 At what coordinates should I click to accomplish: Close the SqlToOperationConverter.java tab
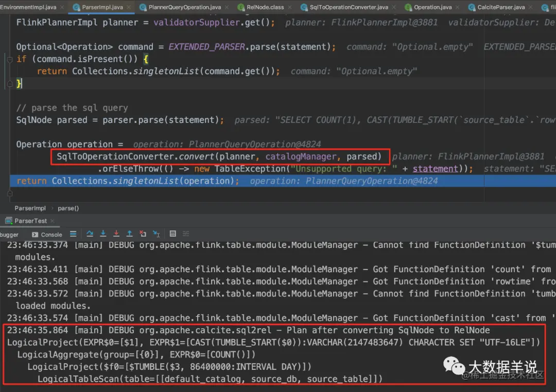click(394, 7)
